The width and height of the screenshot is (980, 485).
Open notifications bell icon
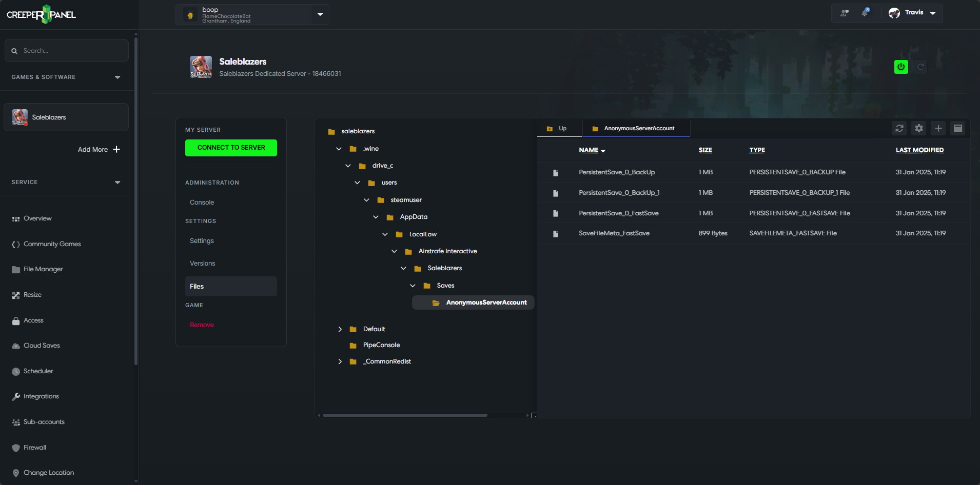tap(865, 12)
